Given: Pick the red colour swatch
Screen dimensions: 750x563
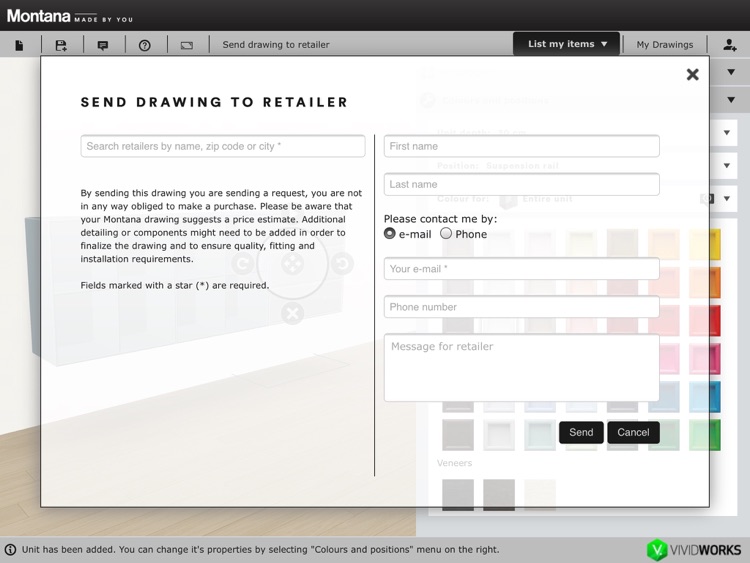Looking at the screenshot, I should point(705,320).
